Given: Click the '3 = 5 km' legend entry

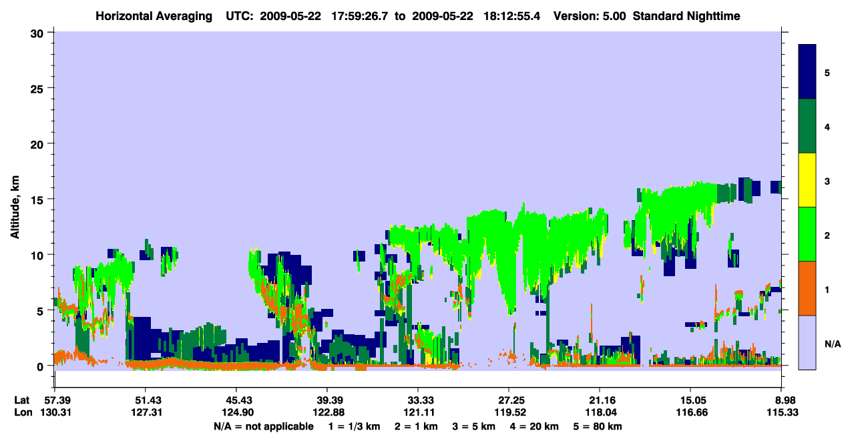Looking at the screenshot, I should [x=474, y=426].
